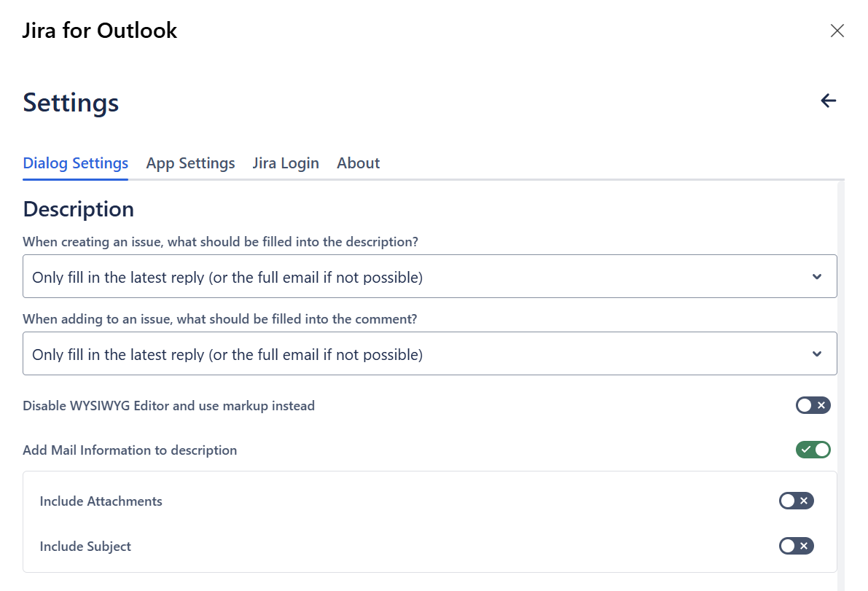Disable the WYSIWYG Editor toggle switch

pyautogui.click(x=813, y=405)
